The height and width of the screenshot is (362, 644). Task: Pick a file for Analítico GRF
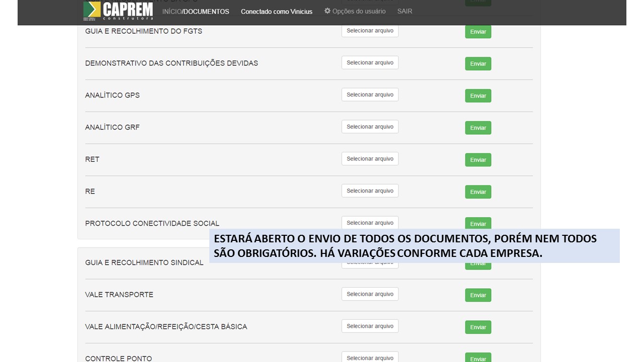point(370,127)
